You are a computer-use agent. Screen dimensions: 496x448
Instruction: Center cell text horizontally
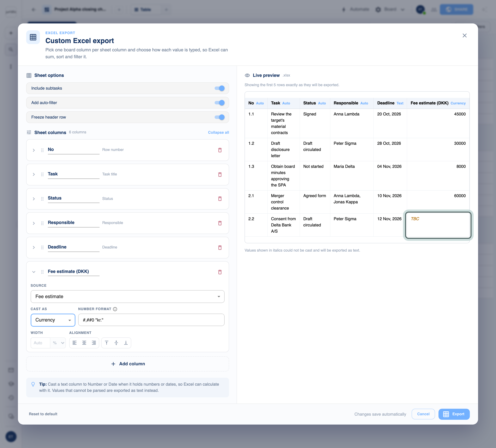point(84,343)
